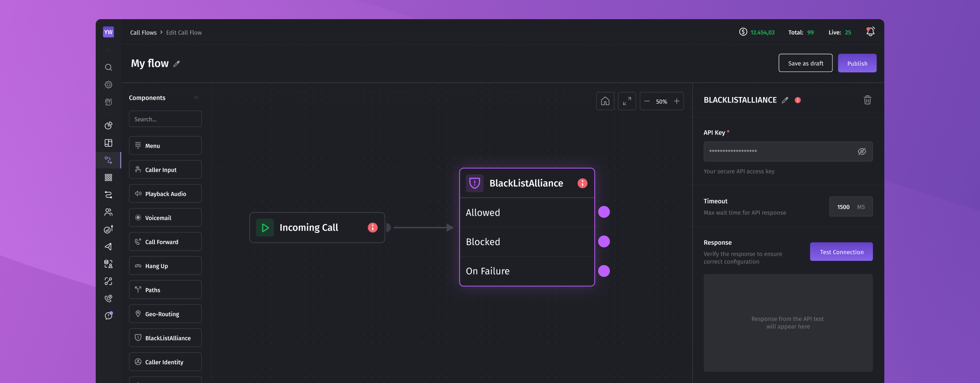The height and width of the screenshot is (383, 980).
Task: Select the Caller Identity component
Action: (165, 362)
